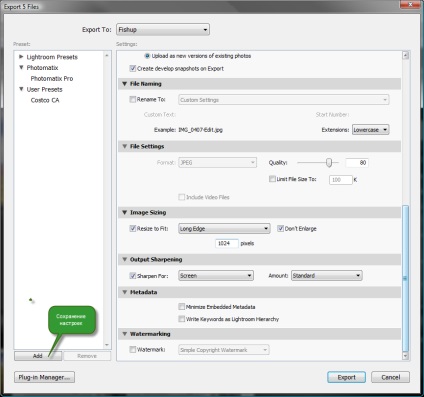Screen dimensions: 424x397
Task: Enable Minimize Embedded Metadata checkbox
Action: click(x=182, y=307)
